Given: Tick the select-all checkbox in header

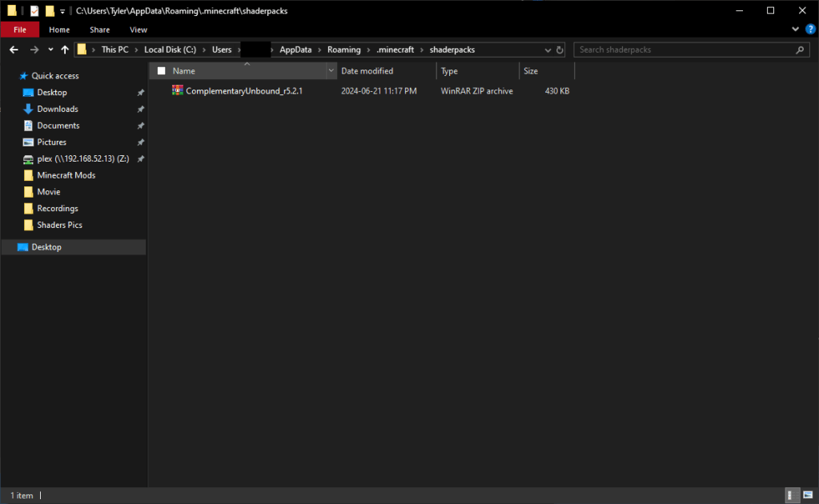Looking at the screenshot, I should 162,71.
